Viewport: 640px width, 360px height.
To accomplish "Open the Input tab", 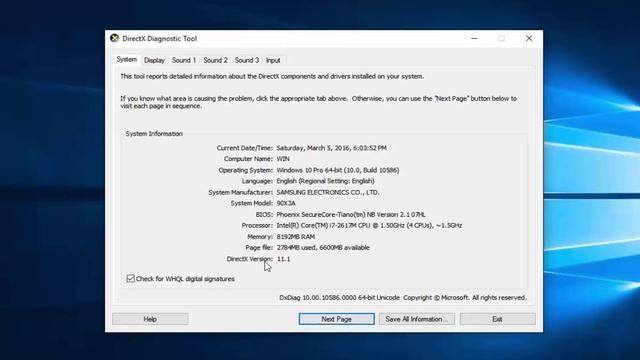I will coord(273,60).
